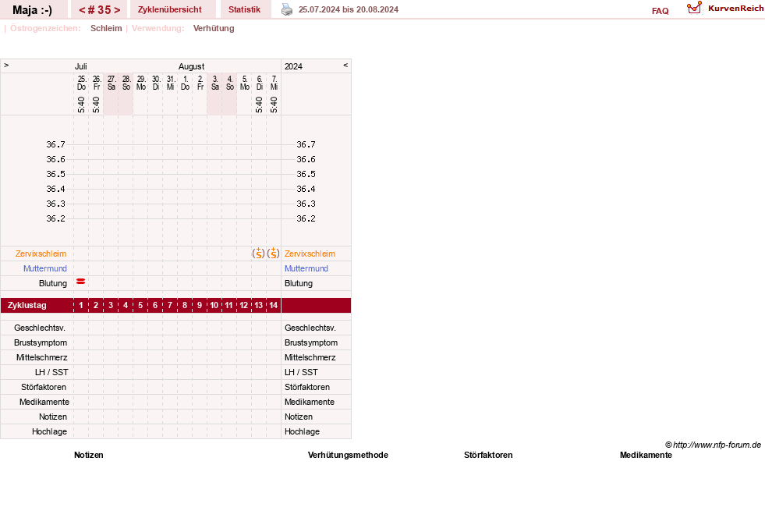Click the '2024' year label
The image size is (765, 532).
tap(293, 66)
